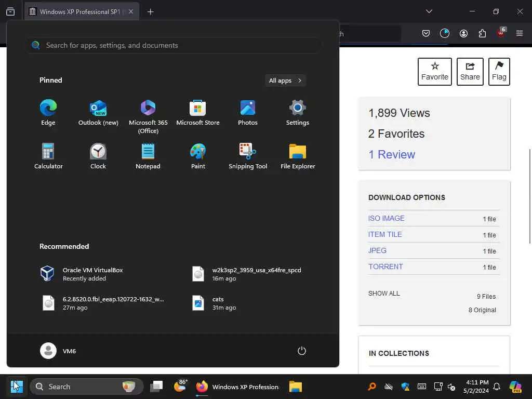Open Windows Security tray icon
Screen dimensions: 532x399
pyautogui.click(x=405, y=387)
